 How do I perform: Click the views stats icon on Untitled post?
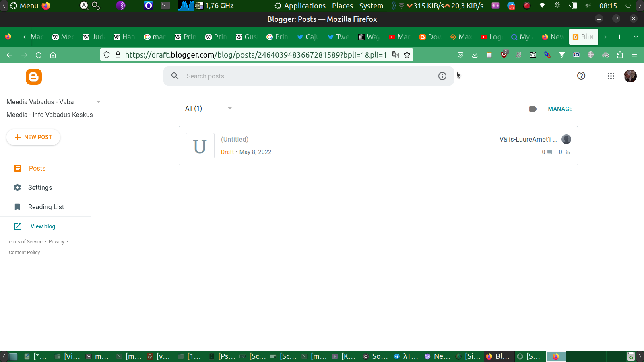pyautogui.click(x=568, y=152)
